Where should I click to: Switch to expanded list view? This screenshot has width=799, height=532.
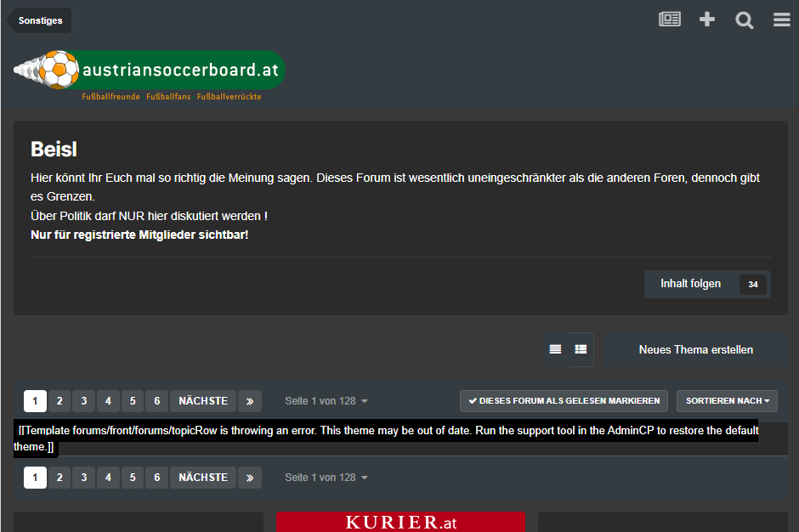click(581, 349)
